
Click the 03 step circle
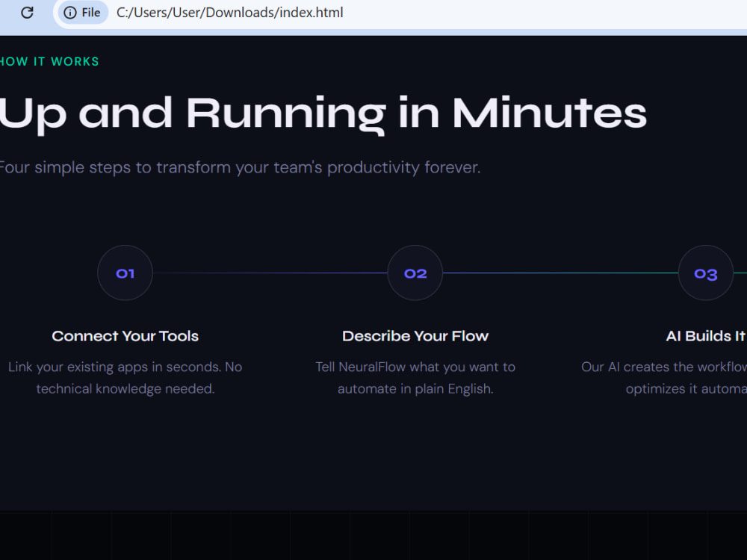click(x=706, y=273)
